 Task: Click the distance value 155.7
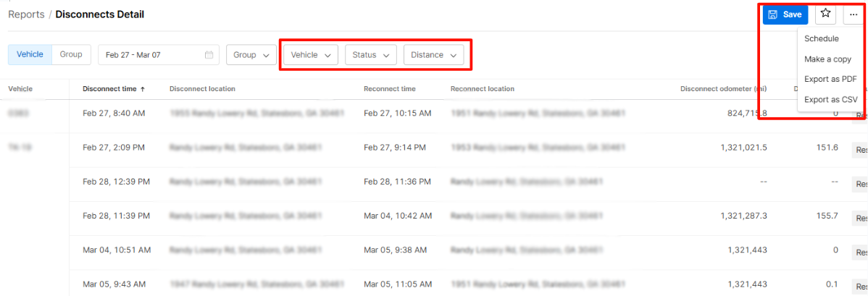(827, 216)
